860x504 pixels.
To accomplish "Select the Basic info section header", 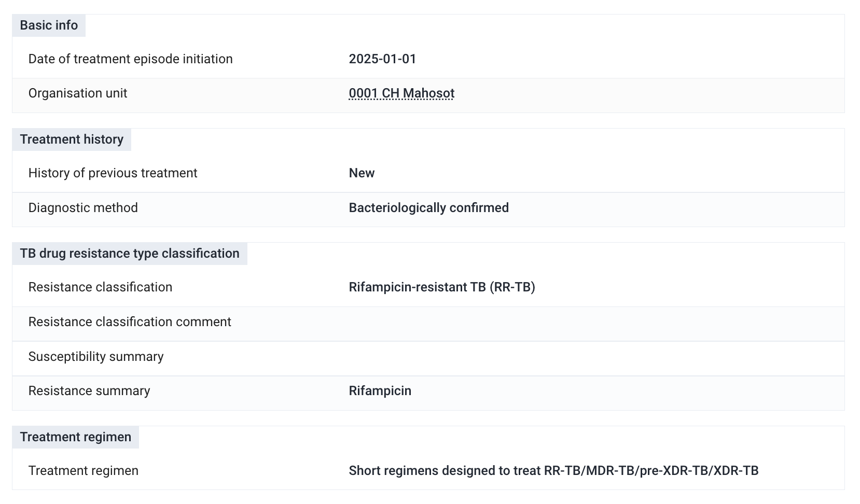I will tap(49, 25).
